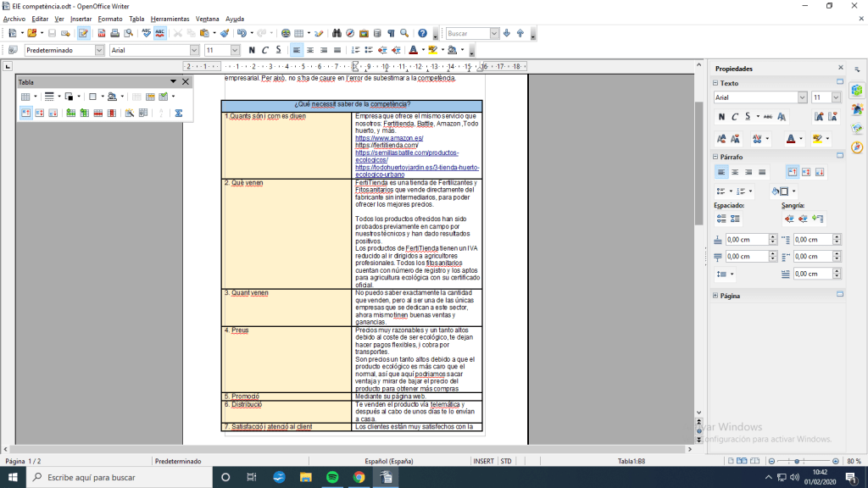Screen dimensions: 868x488
Task: Open the Formato menu
Action: click(x=109, y=19)
